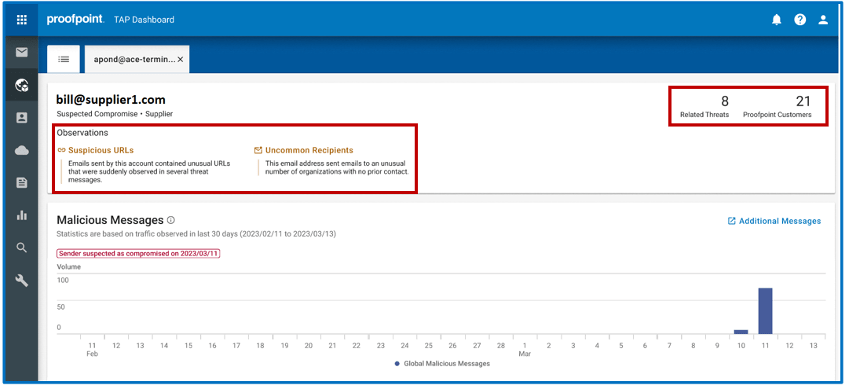Image resolution: width=850 pixels, height=390 pixels.
Task: Open the wrench settings sidebar icon
Action: point(22,280)
